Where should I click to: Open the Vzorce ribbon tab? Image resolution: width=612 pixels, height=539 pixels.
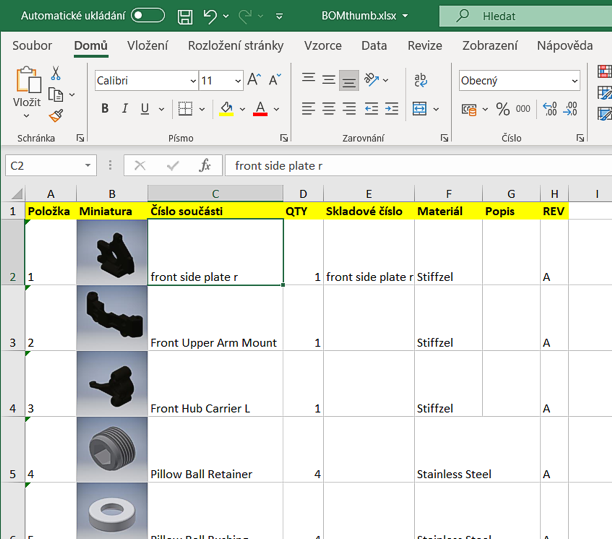click(x=322, y=46)
